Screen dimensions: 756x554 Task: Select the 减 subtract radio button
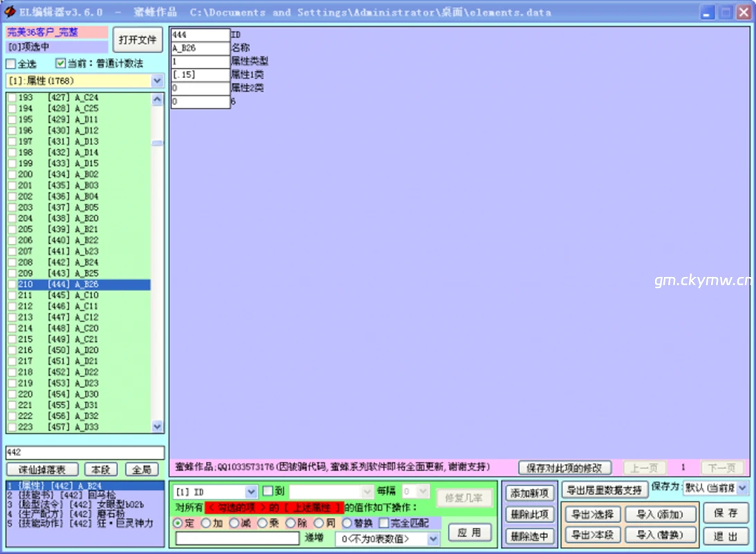(x=234, y=523)
